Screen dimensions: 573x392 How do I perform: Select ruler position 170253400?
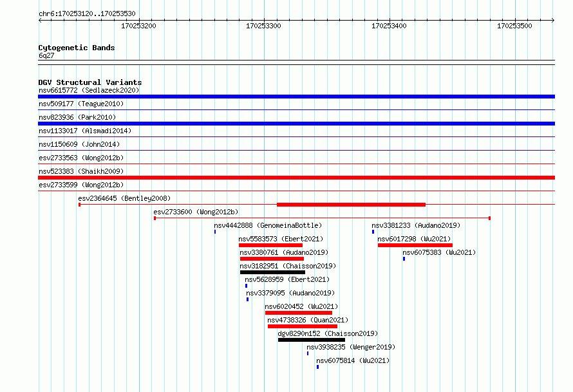tap(389, 26)
